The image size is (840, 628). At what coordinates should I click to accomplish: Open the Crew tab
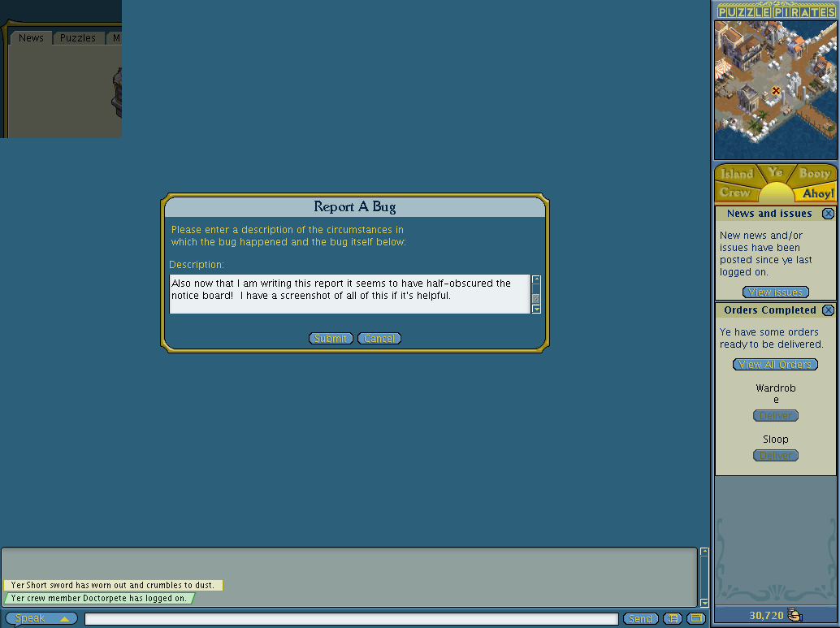click(x=735, y=193)
